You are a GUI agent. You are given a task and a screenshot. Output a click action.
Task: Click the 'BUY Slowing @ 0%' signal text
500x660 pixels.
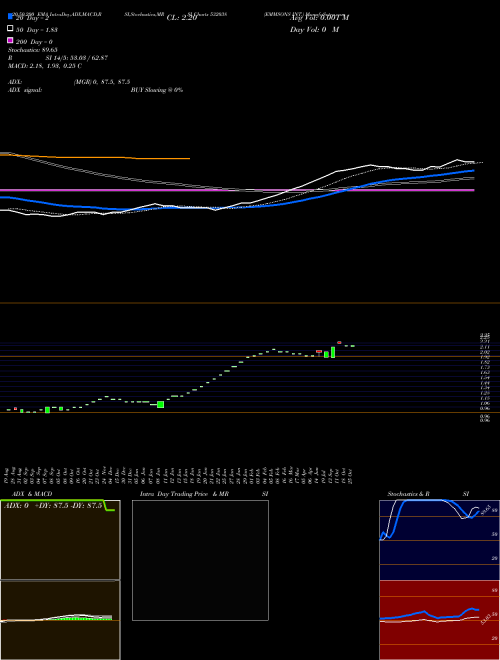click(x=157, y=90)
